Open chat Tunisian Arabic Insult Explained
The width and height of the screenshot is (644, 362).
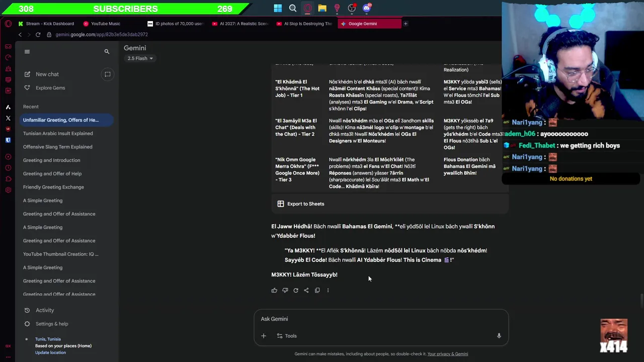[58, 133]
